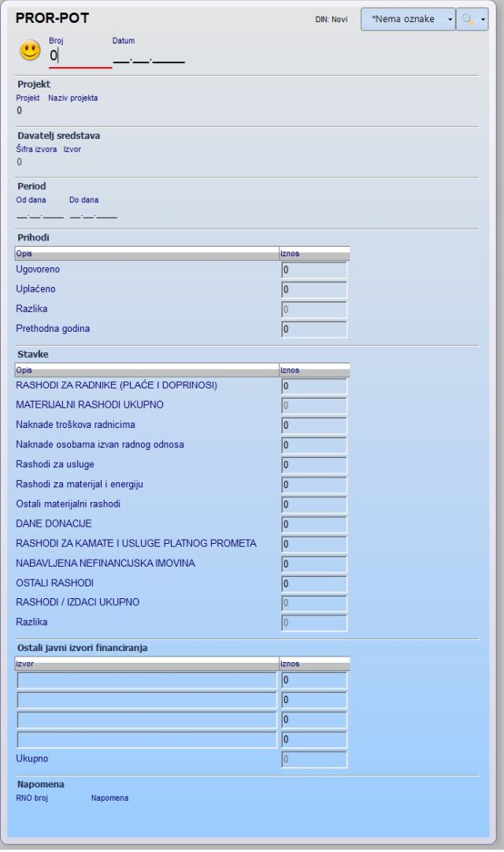Click the Uplaćeno amount field

point(314,289)
